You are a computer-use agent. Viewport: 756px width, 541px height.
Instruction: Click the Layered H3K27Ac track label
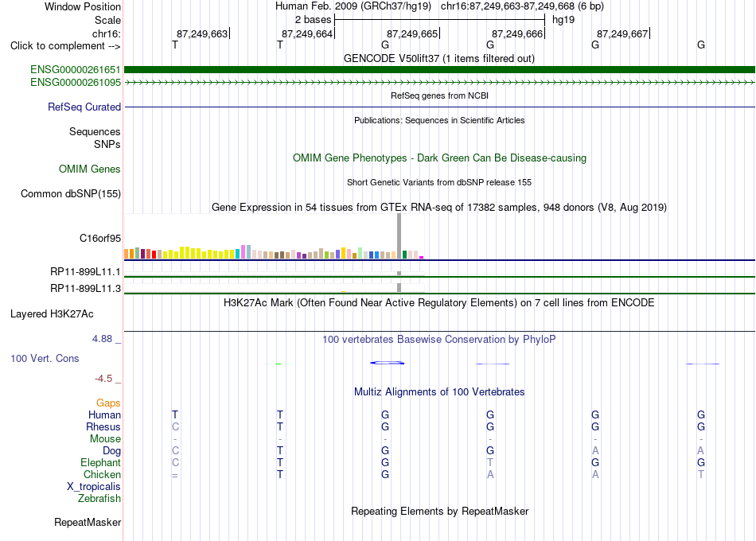coord(52,314)
